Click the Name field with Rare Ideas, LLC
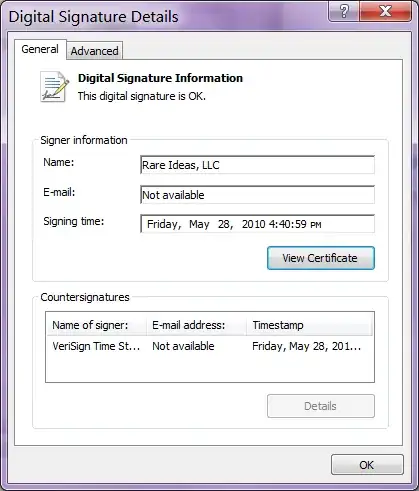419x491 pixels. tap(257, 165)
